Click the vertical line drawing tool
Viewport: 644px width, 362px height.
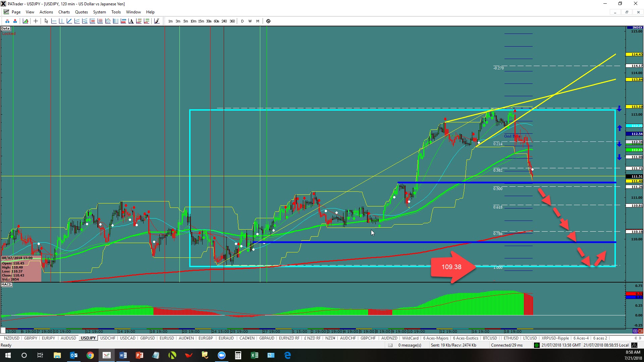point(61,21)
